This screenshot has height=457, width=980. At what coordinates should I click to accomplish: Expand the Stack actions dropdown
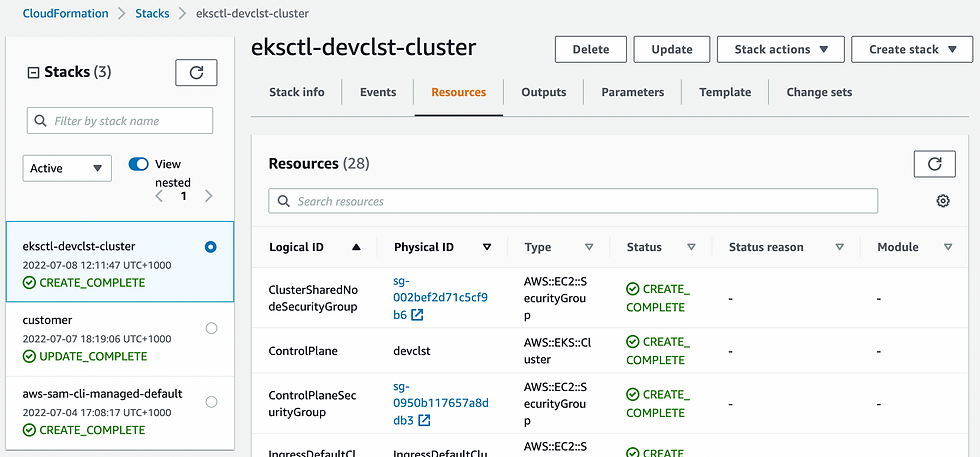pyautogui.click(x=781, y=49)
